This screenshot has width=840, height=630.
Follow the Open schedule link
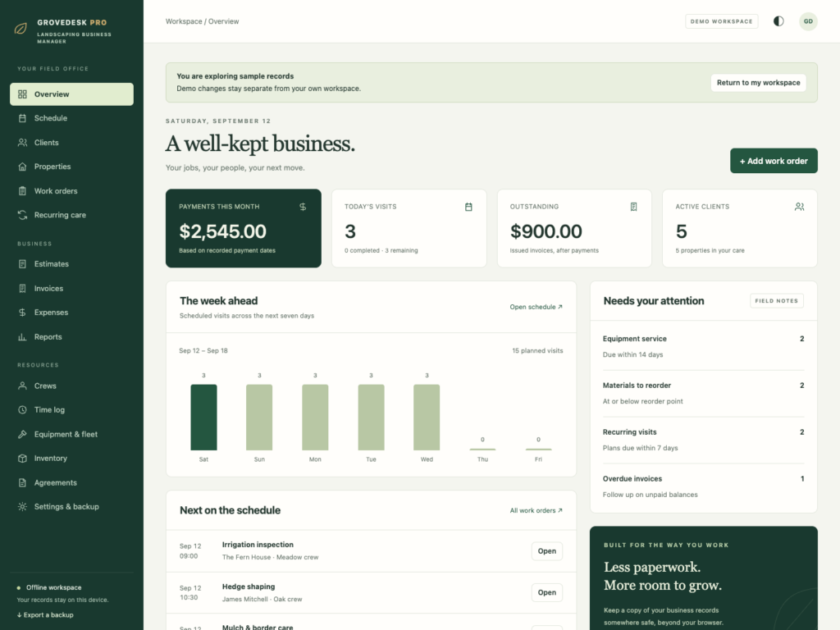tap(536, 307)
